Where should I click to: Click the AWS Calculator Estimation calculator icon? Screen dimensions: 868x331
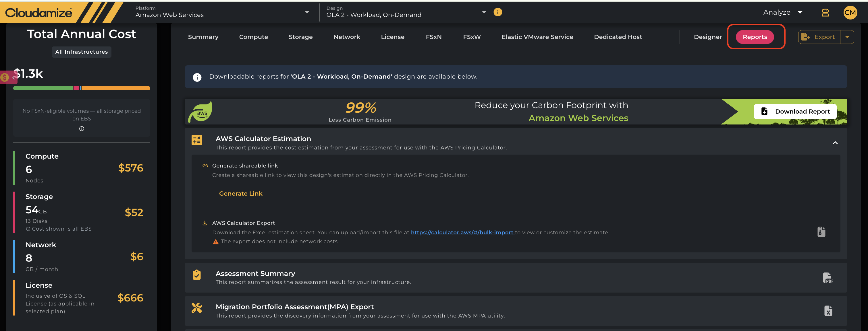tap(197, 140)
